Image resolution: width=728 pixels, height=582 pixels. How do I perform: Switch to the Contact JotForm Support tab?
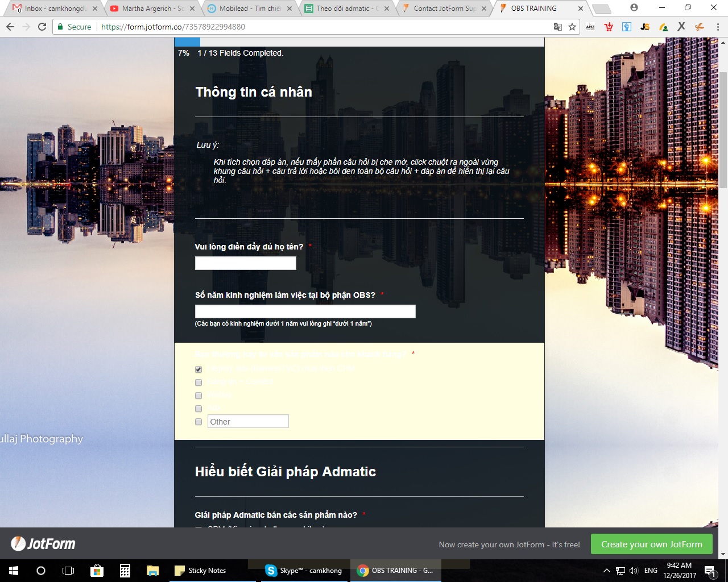tap(442, 8)
